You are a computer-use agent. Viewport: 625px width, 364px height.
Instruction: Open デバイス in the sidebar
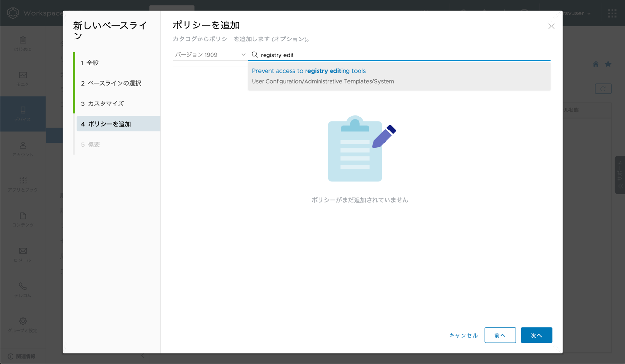(23, 114)
